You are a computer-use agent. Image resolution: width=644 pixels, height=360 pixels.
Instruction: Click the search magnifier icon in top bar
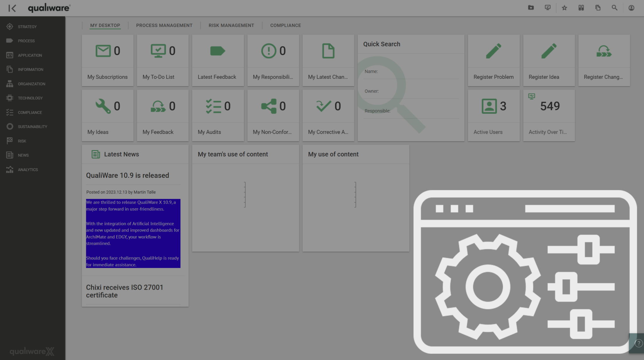[614, 8]
